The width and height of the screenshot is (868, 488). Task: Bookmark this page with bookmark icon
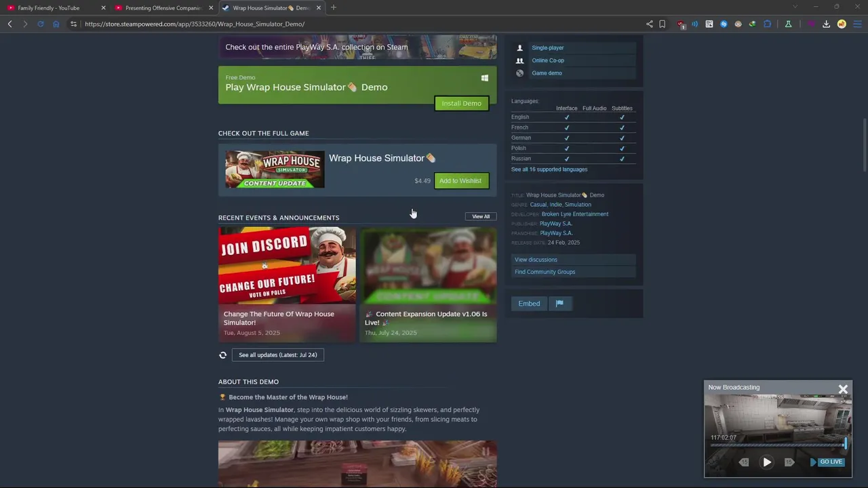663,24
